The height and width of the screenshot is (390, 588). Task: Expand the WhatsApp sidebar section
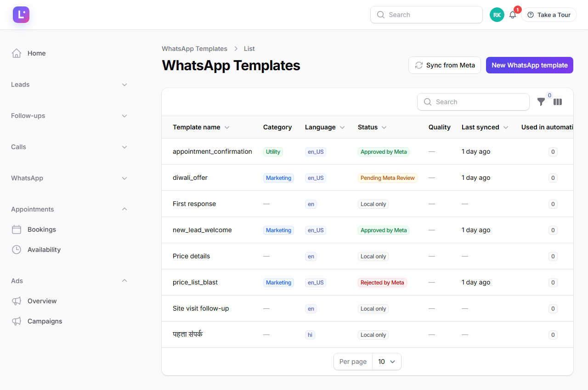(x=69, y=178)
